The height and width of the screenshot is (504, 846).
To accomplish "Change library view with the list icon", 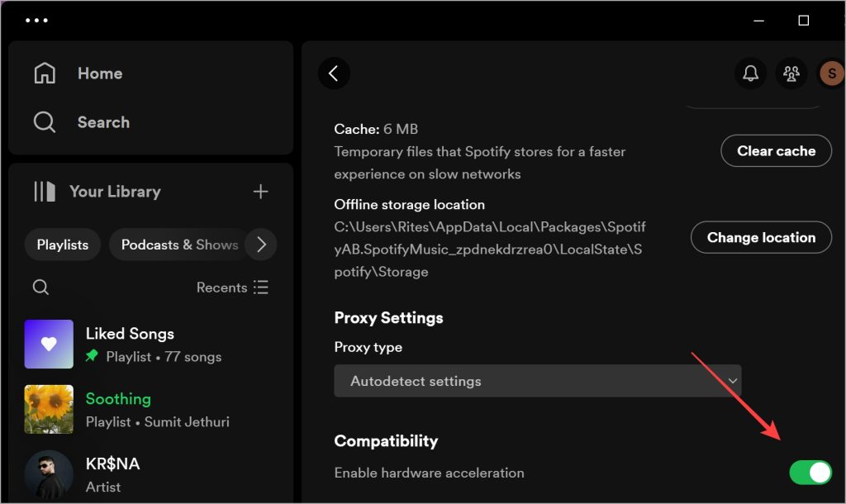I will coord(261,287).
